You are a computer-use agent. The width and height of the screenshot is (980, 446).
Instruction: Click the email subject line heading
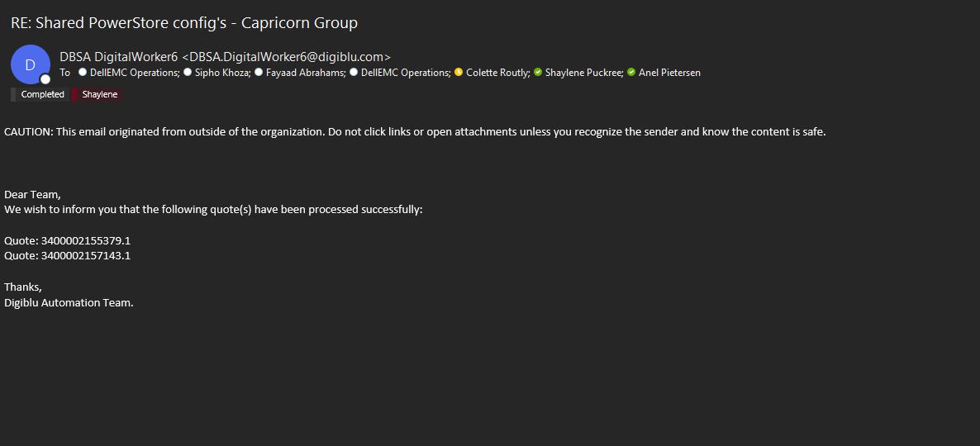click(184, 23)
